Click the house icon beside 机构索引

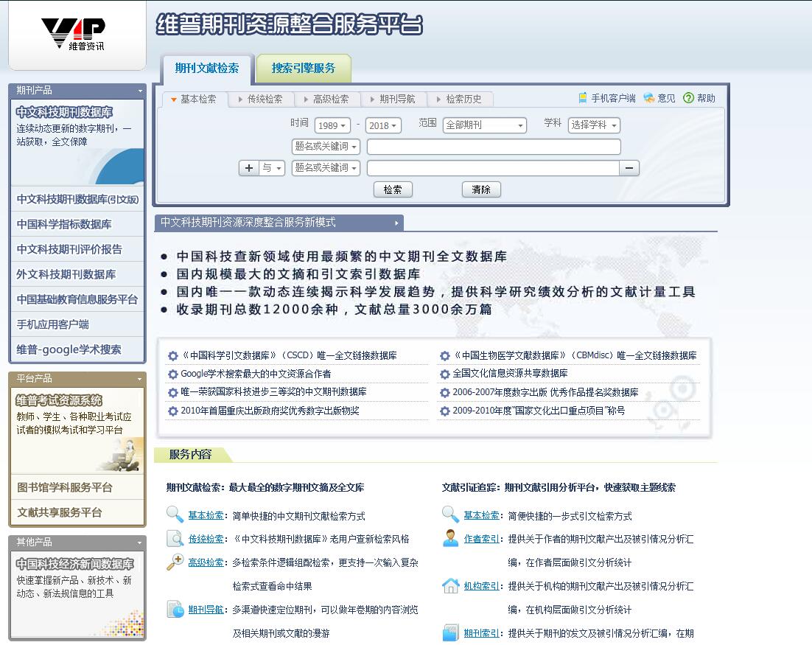coord(450,585)
